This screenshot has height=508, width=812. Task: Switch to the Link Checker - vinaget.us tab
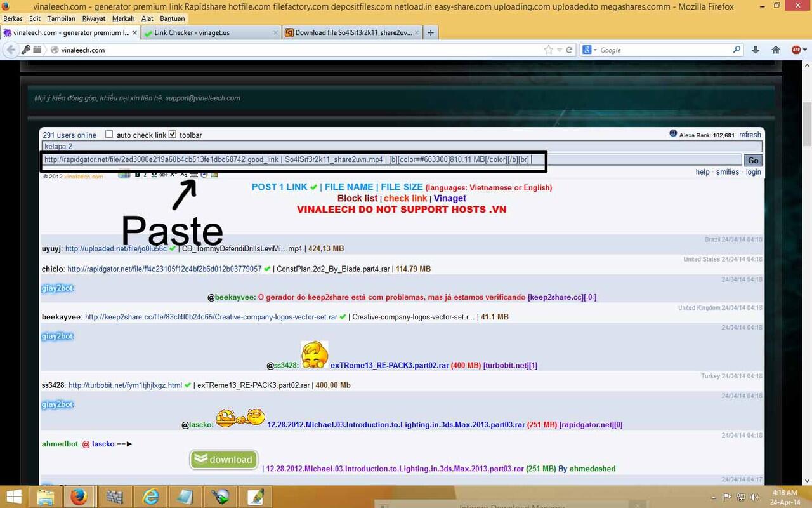(211, 32)
